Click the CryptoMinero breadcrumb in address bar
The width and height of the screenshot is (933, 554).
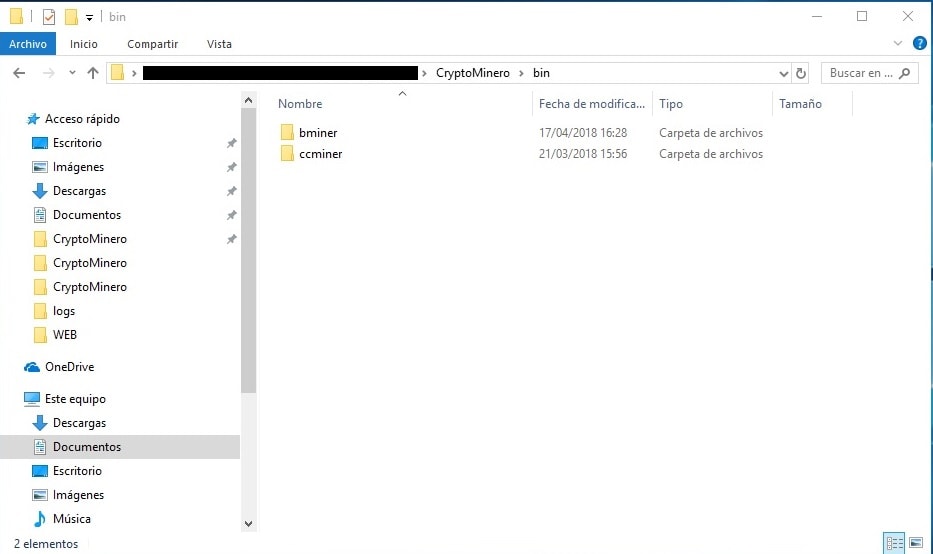(472, 73)
